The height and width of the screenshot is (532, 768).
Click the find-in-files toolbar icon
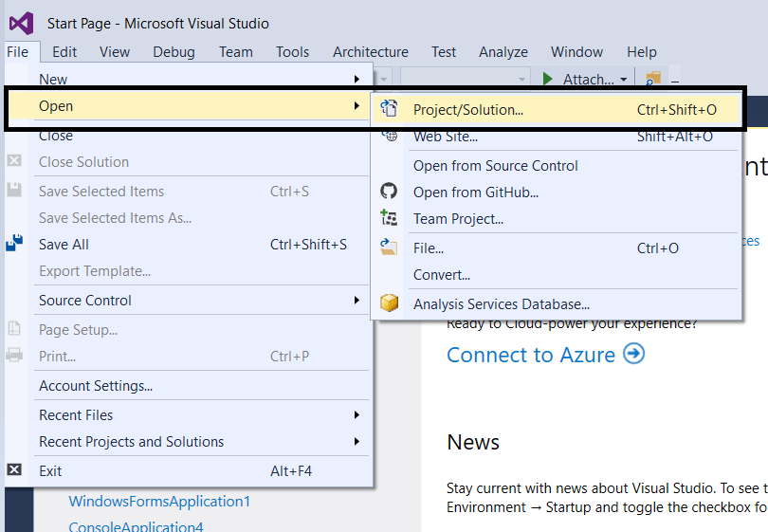click(x=653, y=79)
